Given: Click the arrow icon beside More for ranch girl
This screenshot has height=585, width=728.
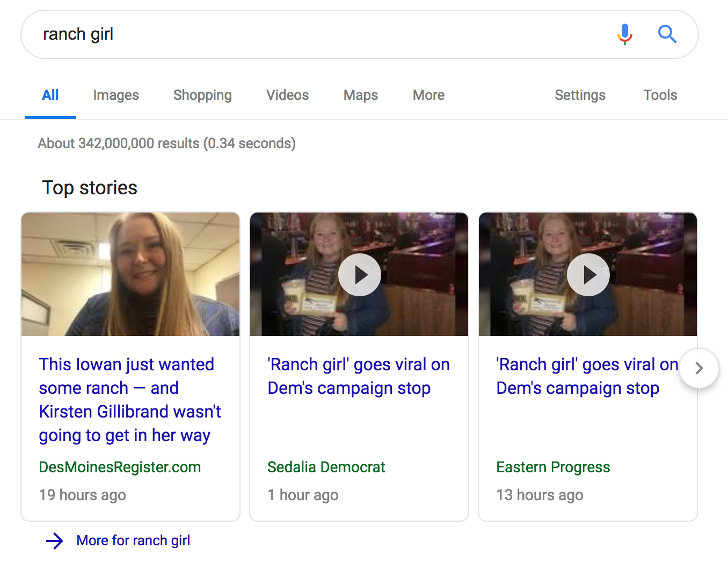Looking at the screenshot, I should pyautogui.click(x=55, y=541).
